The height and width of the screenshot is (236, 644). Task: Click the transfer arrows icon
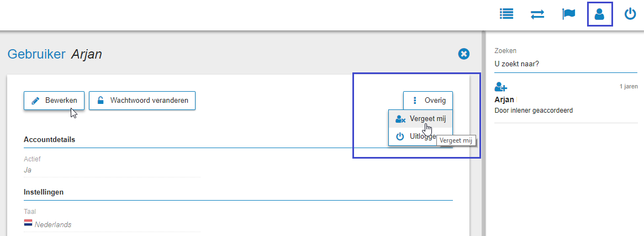click(537, 14)
